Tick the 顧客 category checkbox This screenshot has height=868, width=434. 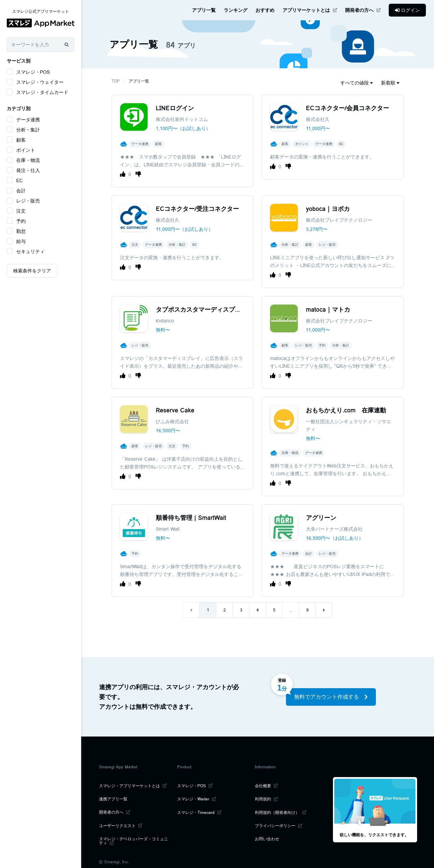(x=10, y=140)
